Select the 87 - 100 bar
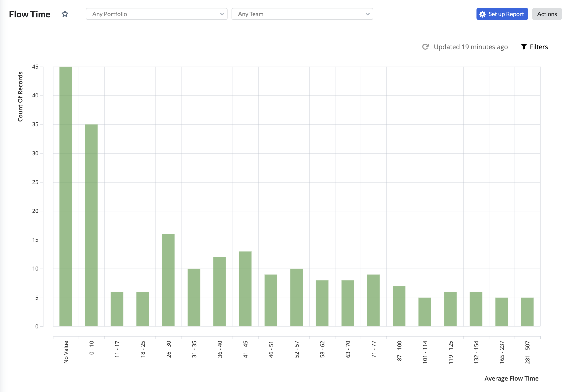 [x=399, y=306]
